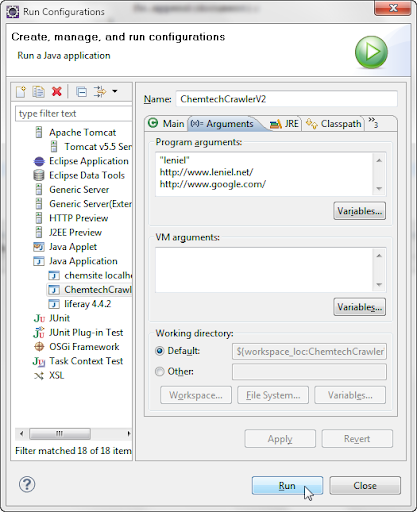The width and height of the screenshot is (417, 512).
Task: Select the Java Application tree node
Action: [x=76, y=261]
